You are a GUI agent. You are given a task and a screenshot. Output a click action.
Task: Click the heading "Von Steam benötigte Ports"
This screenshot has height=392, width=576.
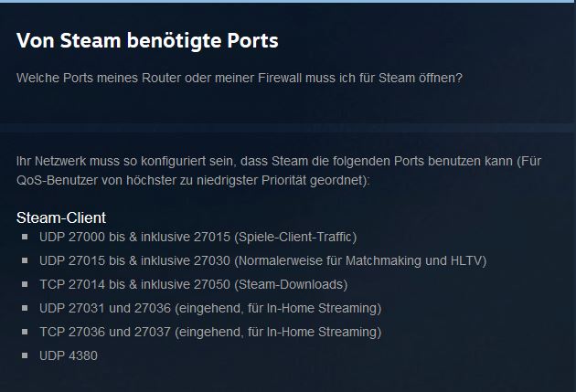[147, 40]
